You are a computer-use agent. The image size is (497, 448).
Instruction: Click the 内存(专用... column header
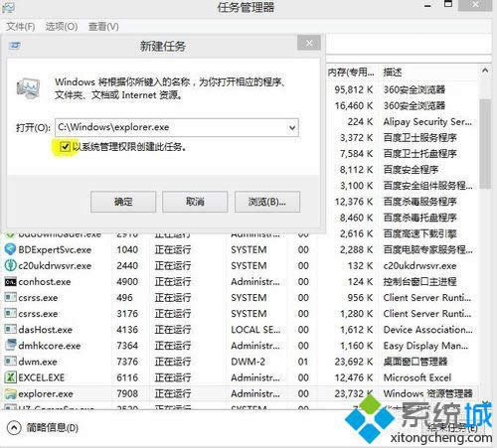coord(351,72)
